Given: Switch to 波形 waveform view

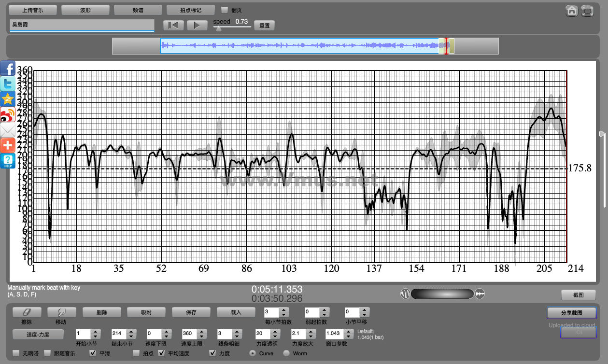Looking at the screenshot, I should tap(85, 10).
